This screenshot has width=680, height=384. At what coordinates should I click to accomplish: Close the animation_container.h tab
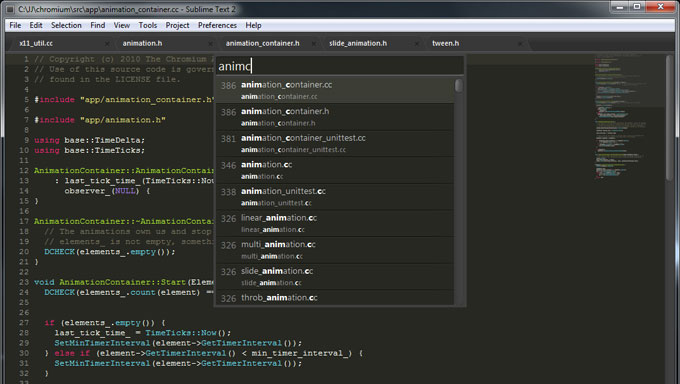314,44
